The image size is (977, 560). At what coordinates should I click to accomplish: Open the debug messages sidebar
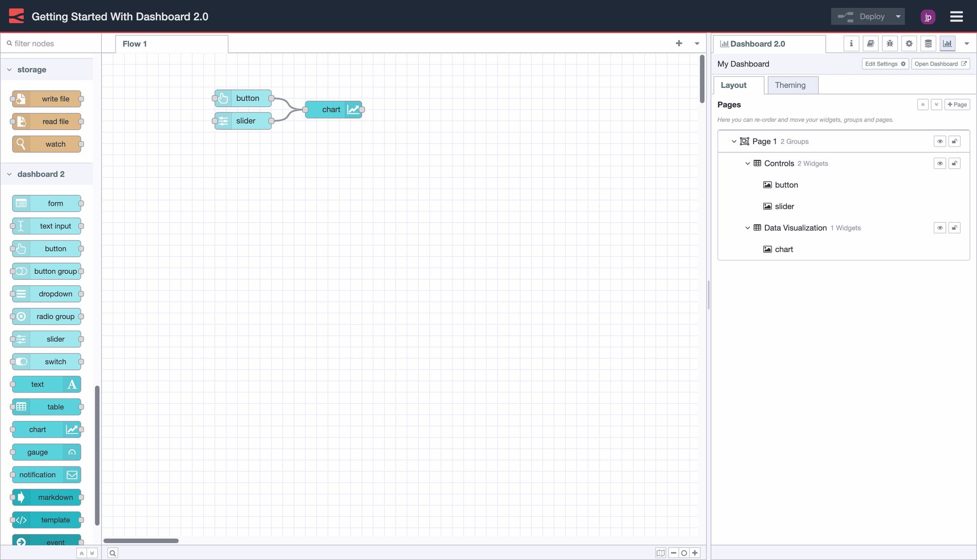click(889, 43)
